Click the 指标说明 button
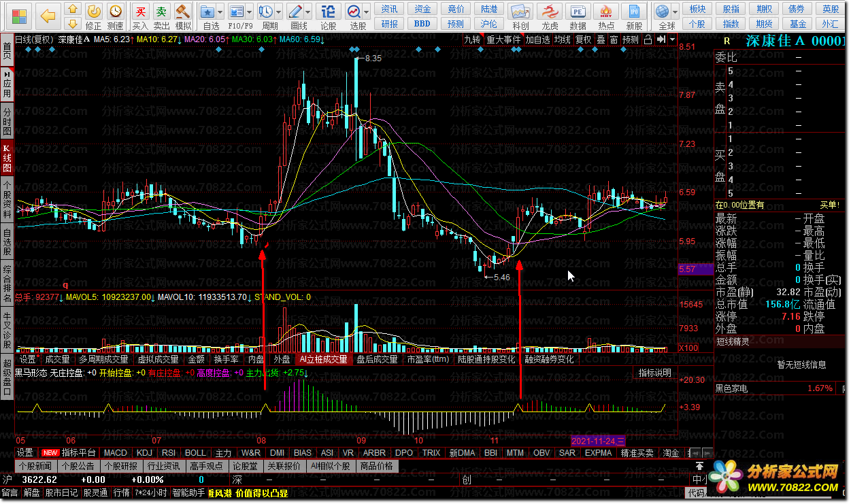The width and height of the screenshot is (851, 504). (x=655, y=373)
